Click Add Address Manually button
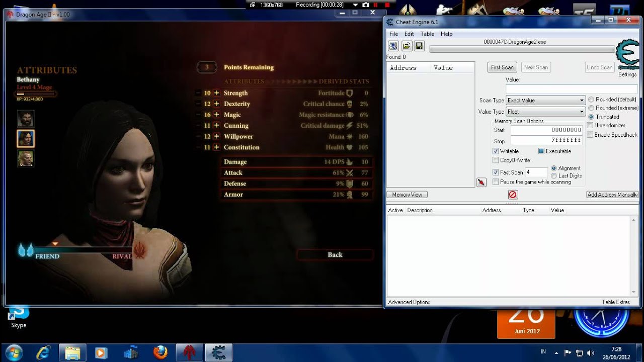The image size is (644, 362). (612, 195)
